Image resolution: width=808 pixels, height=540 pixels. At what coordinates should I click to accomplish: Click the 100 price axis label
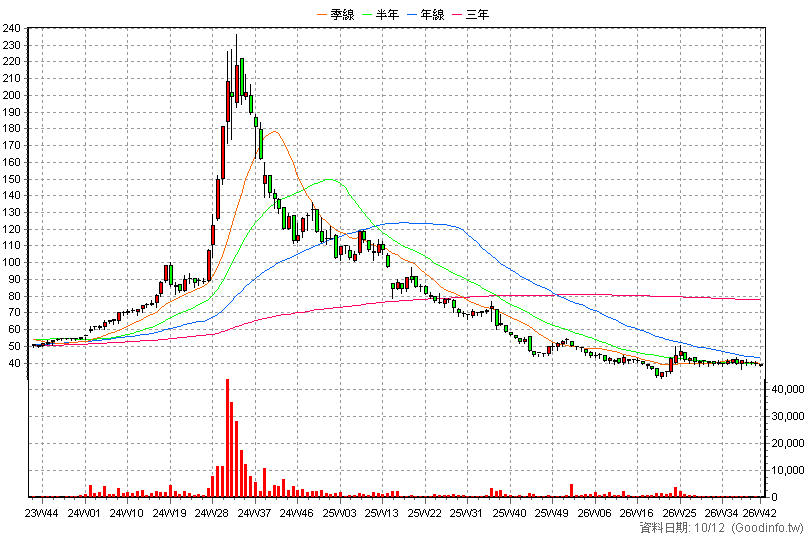pos(11,262)
